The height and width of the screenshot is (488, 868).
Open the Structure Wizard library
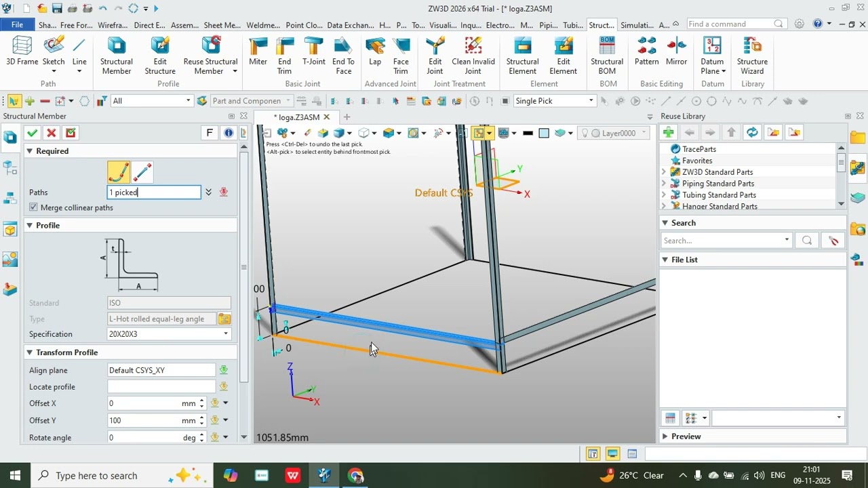pos(752,56)
